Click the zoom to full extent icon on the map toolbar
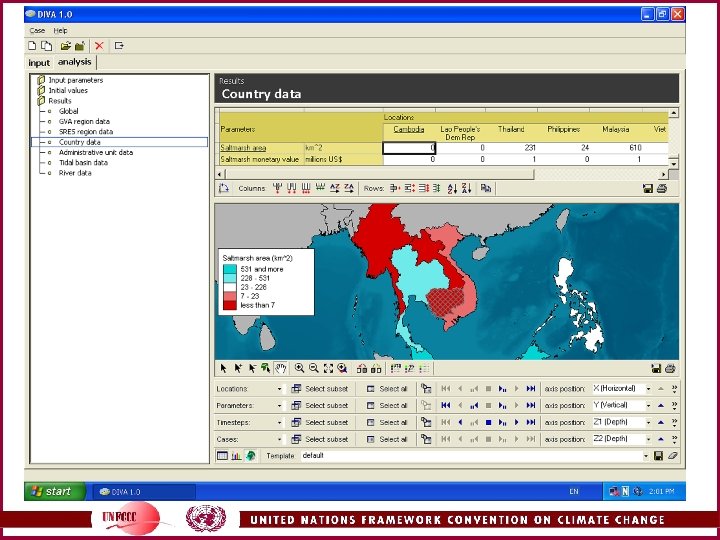This screenshot has width=720, height=540. 328,368
